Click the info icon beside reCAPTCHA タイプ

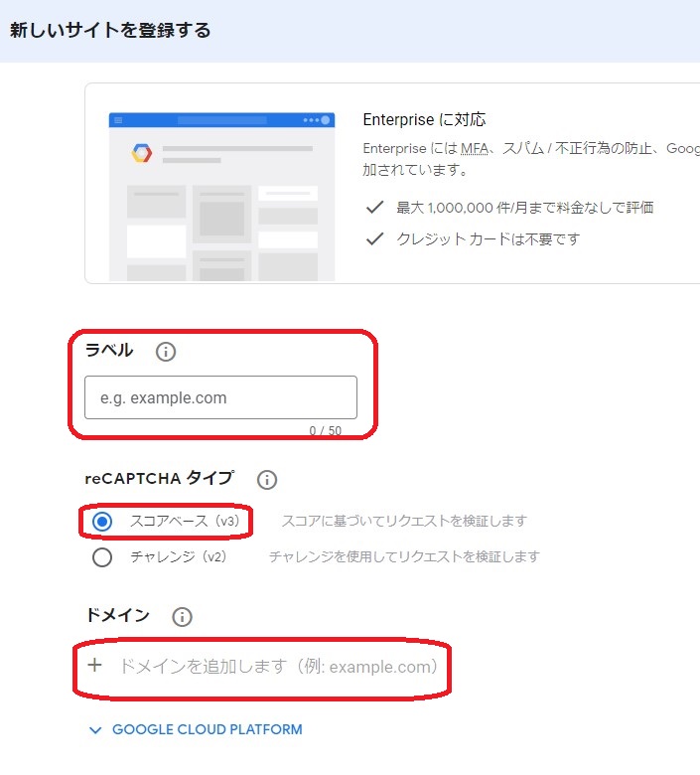(266, 480)
